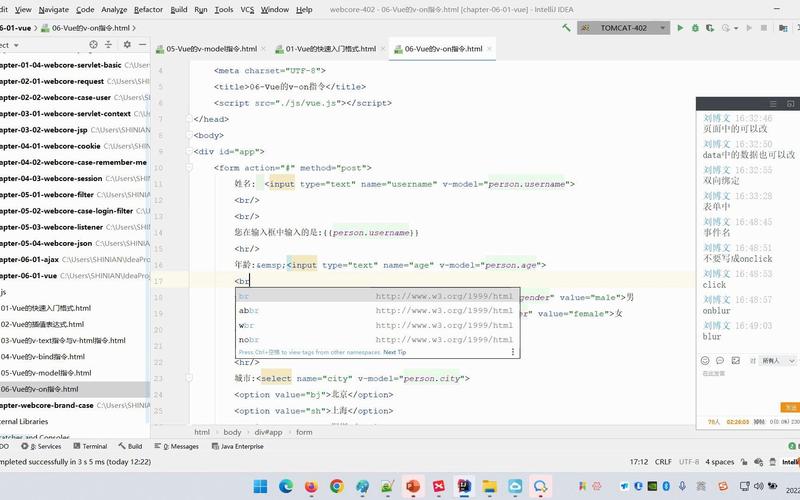Screen dimensions: 800x500
Task: Open the Tools menu
Action: click(223, 9)
